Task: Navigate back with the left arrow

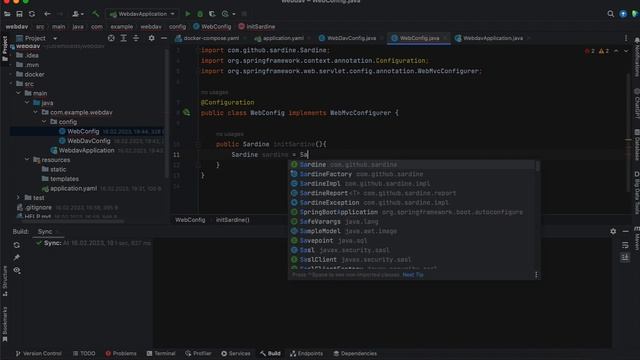Action: pyautogui.click(x=47, y=14)
